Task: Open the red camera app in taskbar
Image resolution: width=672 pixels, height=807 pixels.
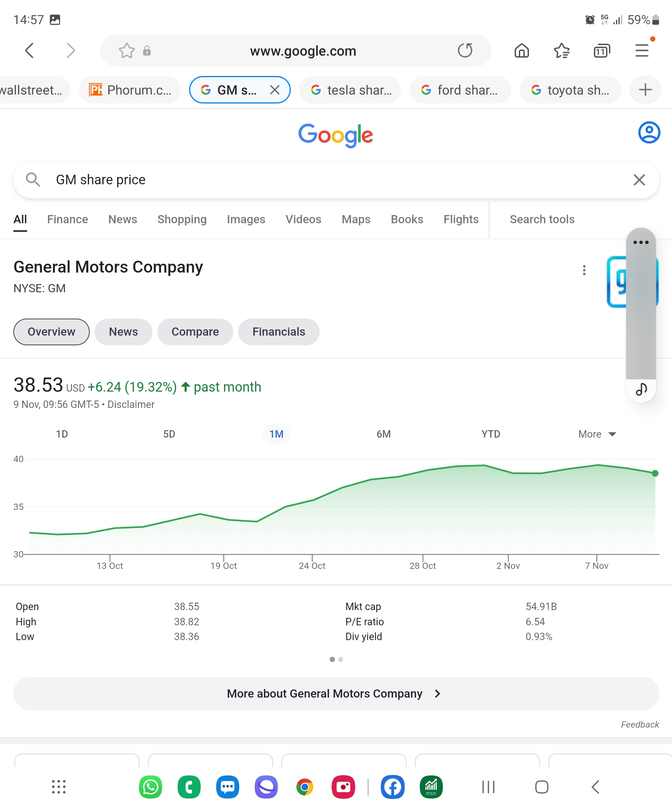Action: (x=343, y=787)
